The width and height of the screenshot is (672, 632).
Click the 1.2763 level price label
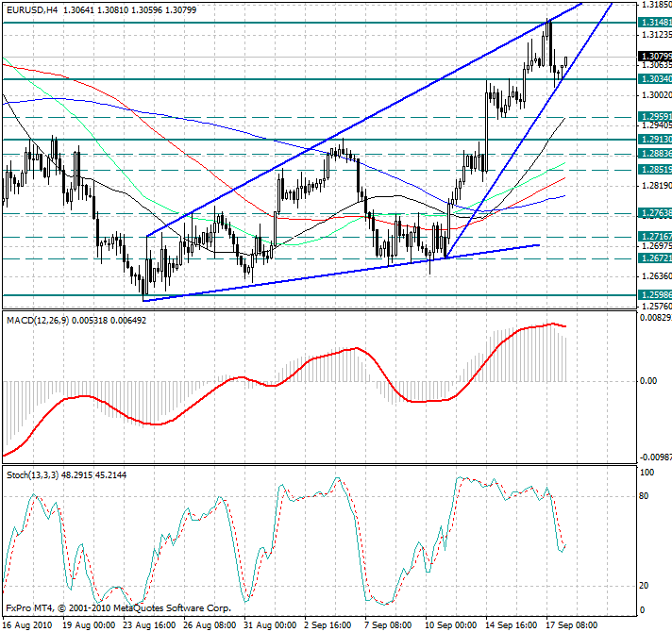coord(655,213)
